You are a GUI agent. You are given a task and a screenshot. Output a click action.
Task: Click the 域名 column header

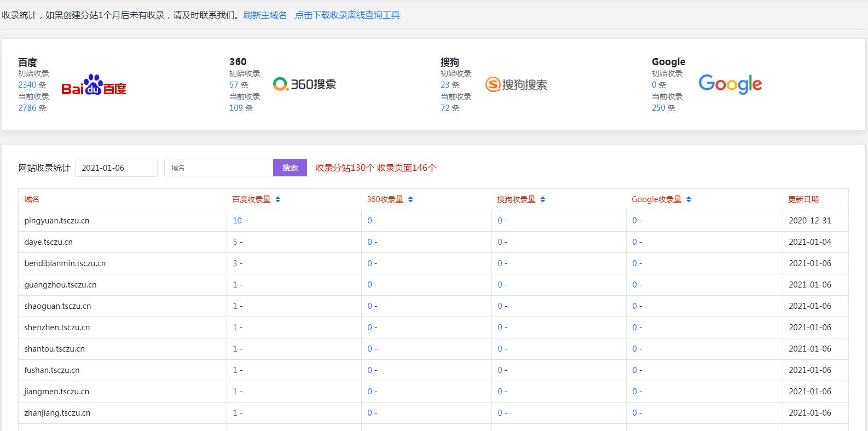(x=32, y=200)
